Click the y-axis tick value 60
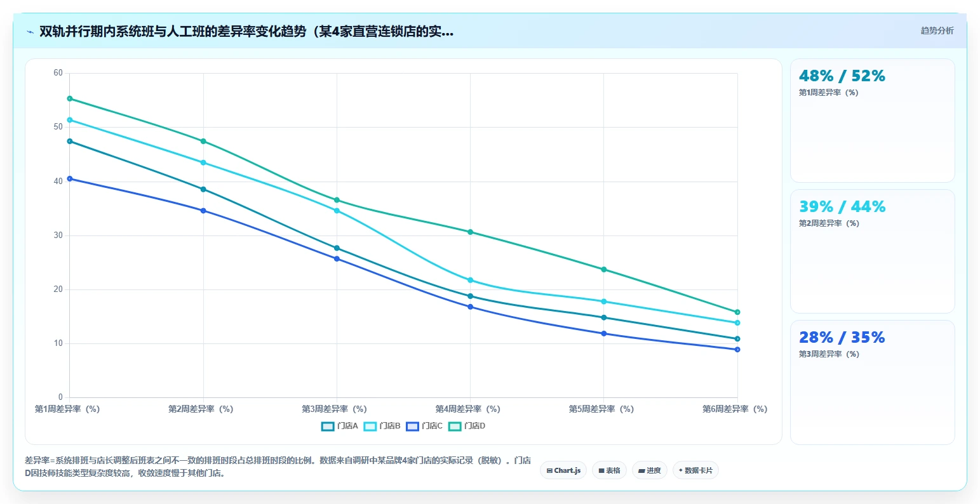Screen dimensions: 980x504 (58, 73)
